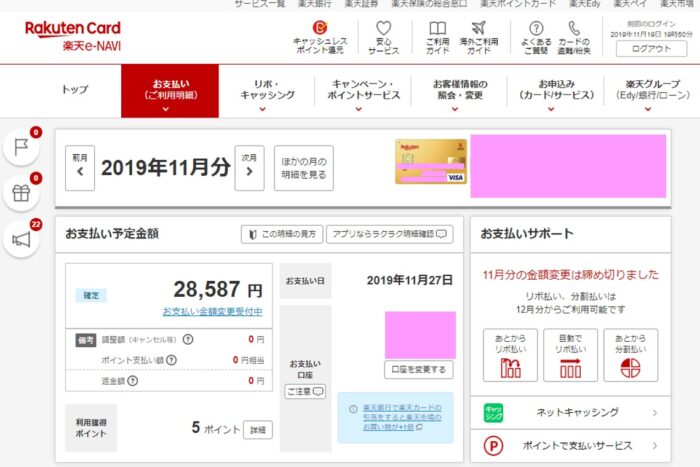
Task: Open お支払い金額変更受付中 link
Action: click(x=212, y=311)
